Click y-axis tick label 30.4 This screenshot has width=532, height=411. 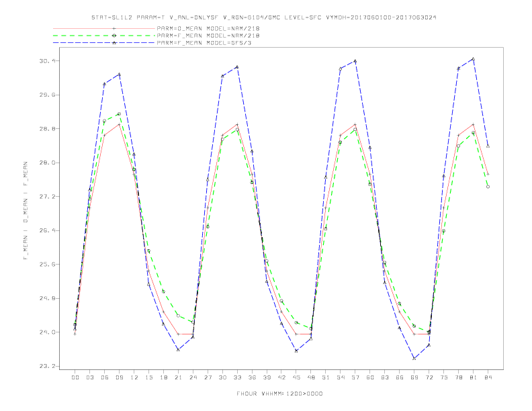47,61
